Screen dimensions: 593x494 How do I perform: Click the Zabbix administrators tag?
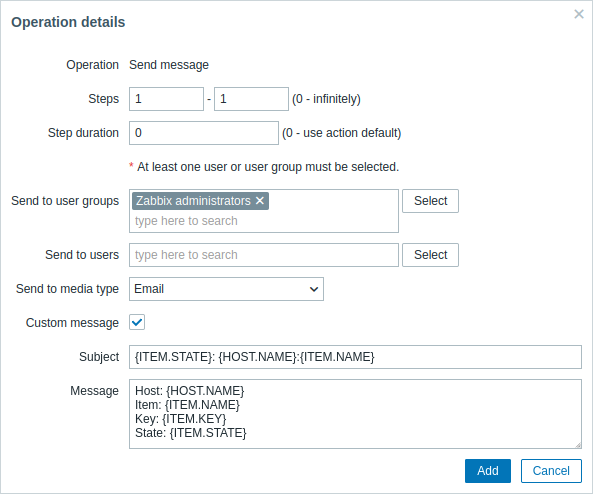[x=193, y=201]
